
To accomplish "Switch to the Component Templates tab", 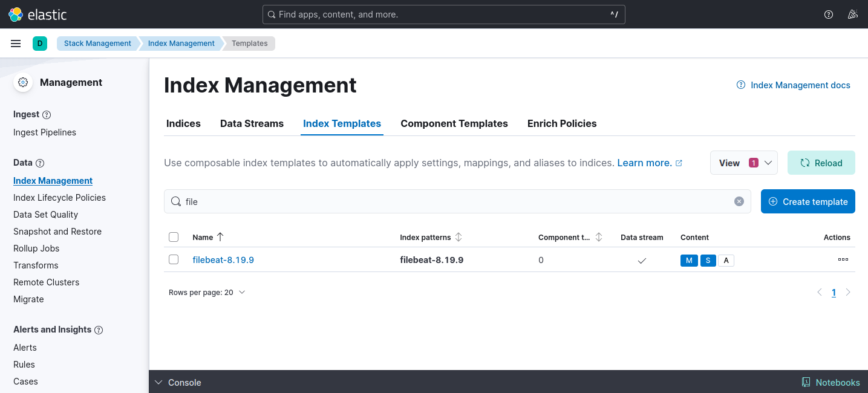I will [454, 123].
